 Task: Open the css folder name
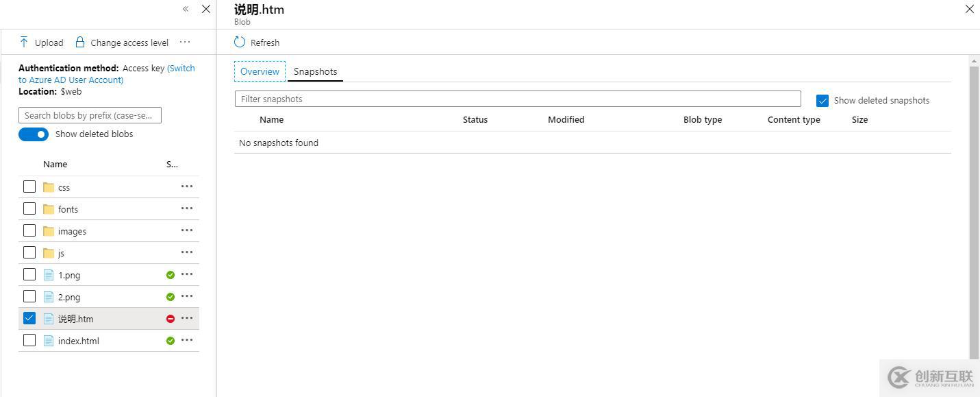click(64, 187)
